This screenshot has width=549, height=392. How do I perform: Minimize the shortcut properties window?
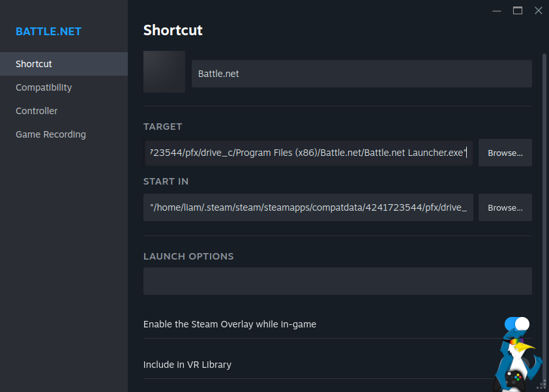497,10
